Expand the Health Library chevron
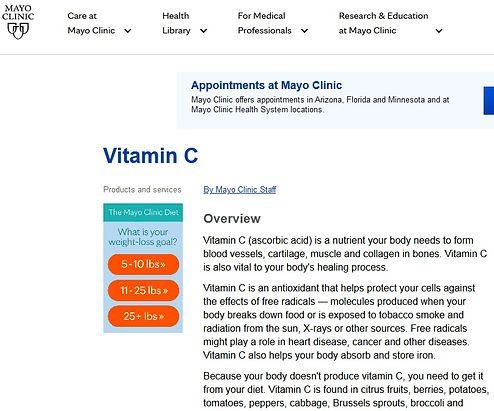 (203, 31)
